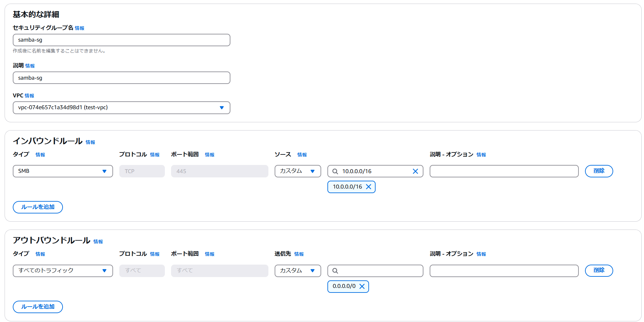Open 情報 link next to セキュリティグループ名
The height and width of the screenshot is (322, 644).
[x=80, y=28]
